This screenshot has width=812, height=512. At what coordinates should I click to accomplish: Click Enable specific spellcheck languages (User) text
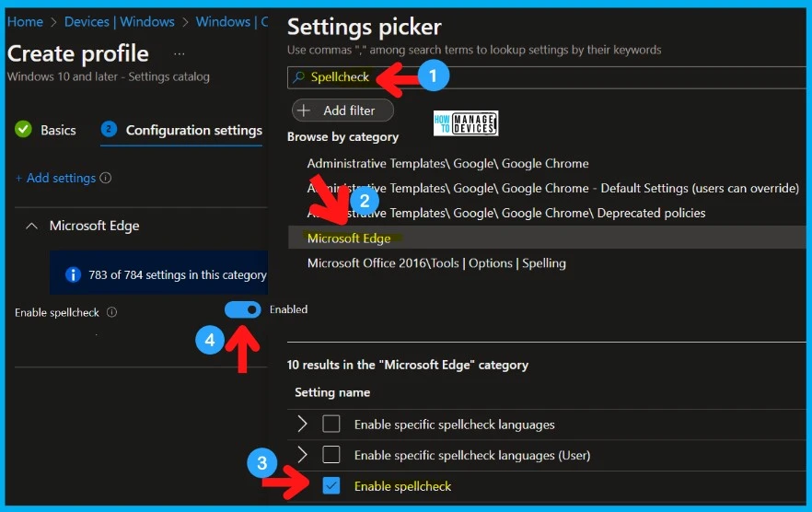coord(471,456)
